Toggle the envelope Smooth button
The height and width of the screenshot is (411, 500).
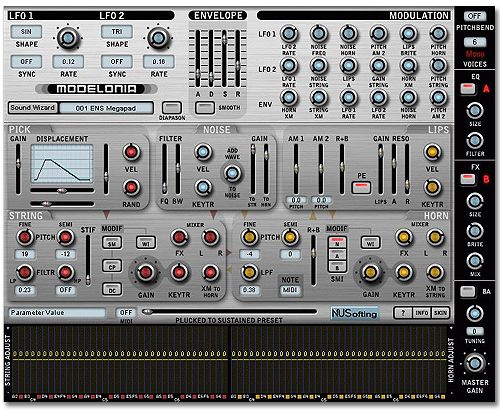pos(204,108)
